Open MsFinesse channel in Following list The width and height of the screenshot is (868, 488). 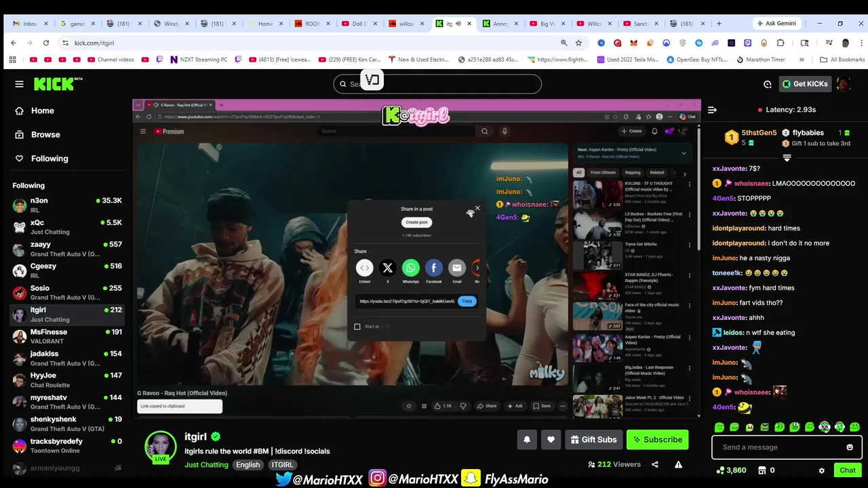pyautogui.click(x=67, y=336)
